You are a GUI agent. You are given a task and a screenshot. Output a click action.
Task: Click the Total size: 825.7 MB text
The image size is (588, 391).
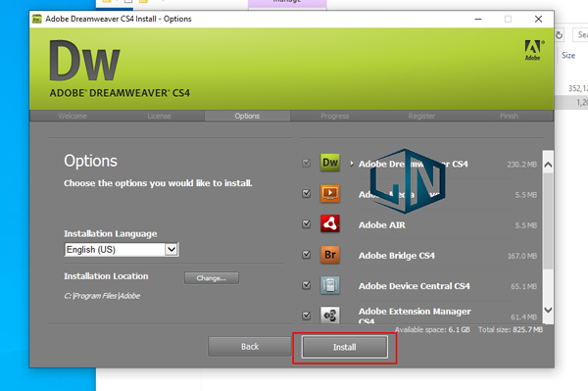pyautogui.click(x=511, y=330)
